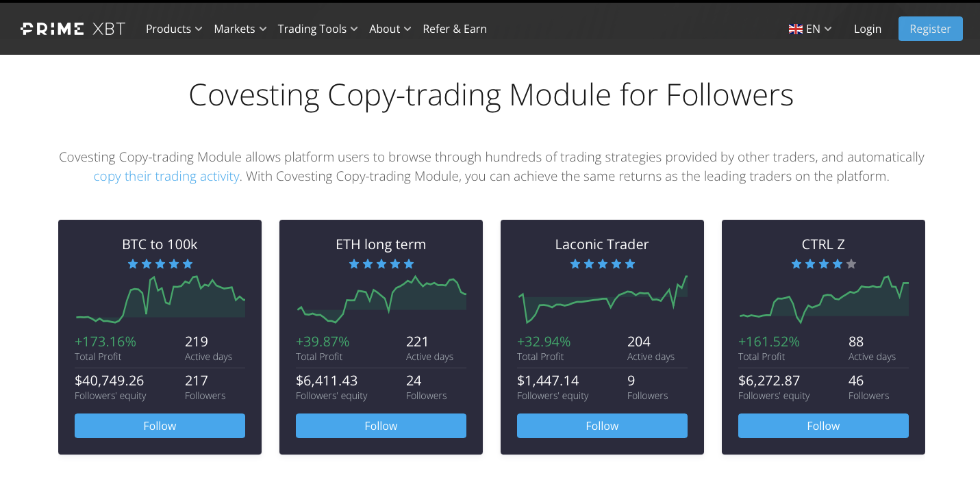Click the grayed-out star on CTRL Z
The width and height of the screenshot is (980, 484).
pyautogui.click(x=851, y=263)
